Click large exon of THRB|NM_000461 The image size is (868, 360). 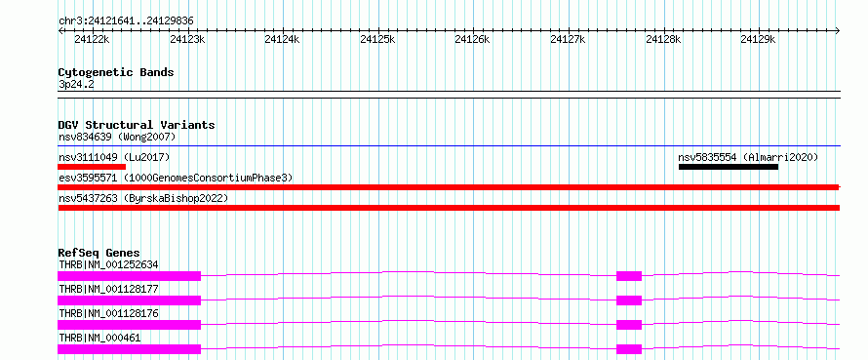point(129,349)
